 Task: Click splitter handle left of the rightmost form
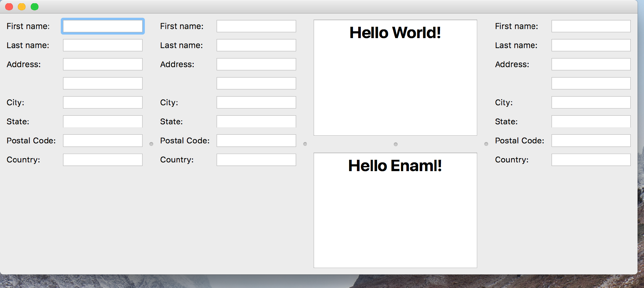pyautogui.click(x=486, y=144)
